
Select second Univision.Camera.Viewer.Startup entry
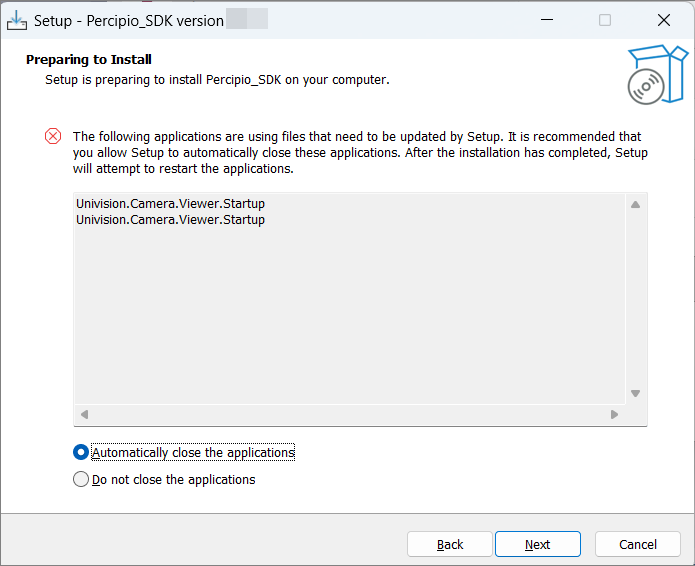coord(171,219)
